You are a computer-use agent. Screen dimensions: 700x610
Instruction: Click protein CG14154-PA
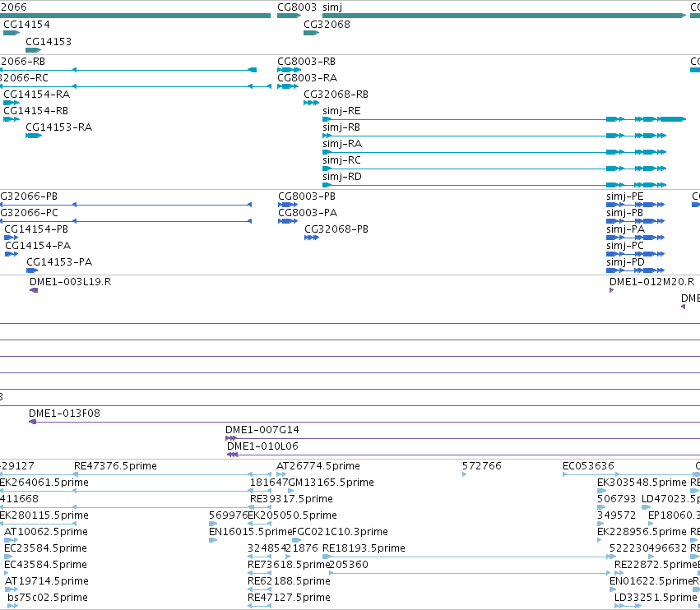point(38,246)
